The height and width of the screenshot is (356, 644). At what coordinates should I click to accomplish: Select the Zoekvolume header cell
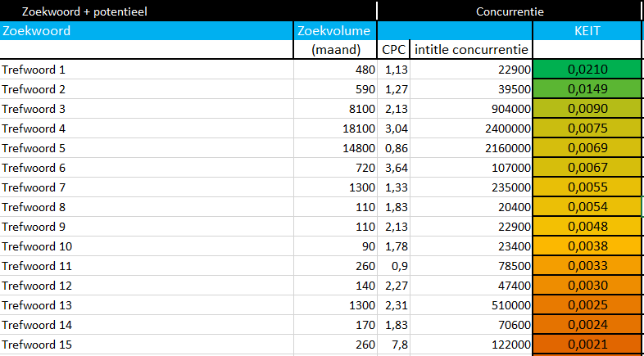click(334, 31)
